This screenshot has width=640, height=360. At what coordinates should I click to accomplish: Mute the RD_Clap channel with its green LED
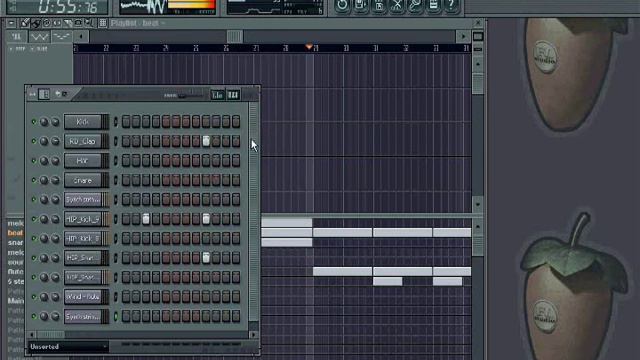click(34, 141)
